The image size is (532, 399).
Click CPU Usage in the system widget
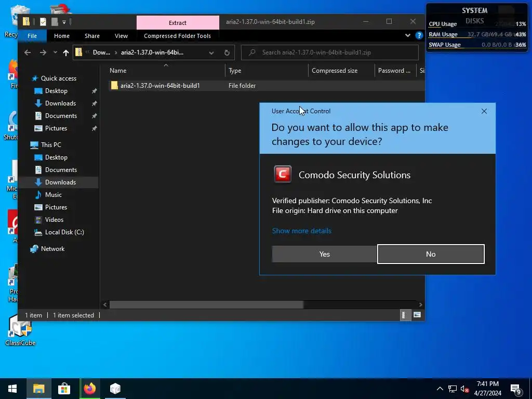pyautogui.click(x=443, y=24)
